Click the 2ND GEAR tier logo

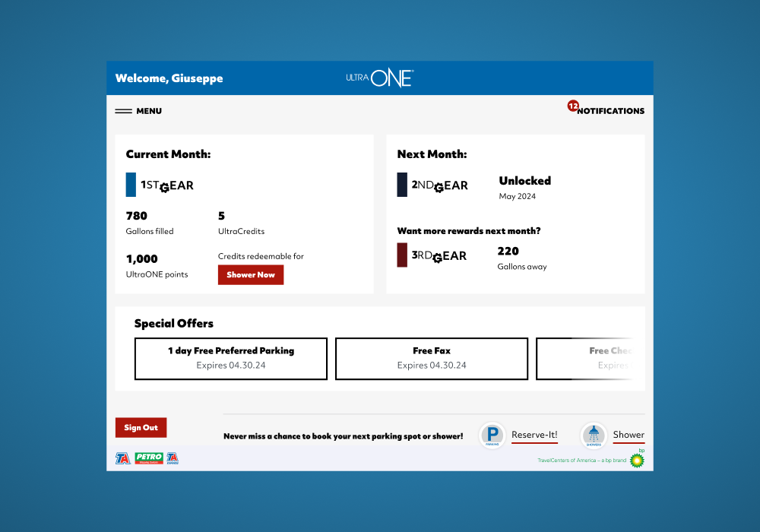pos(439,185)
